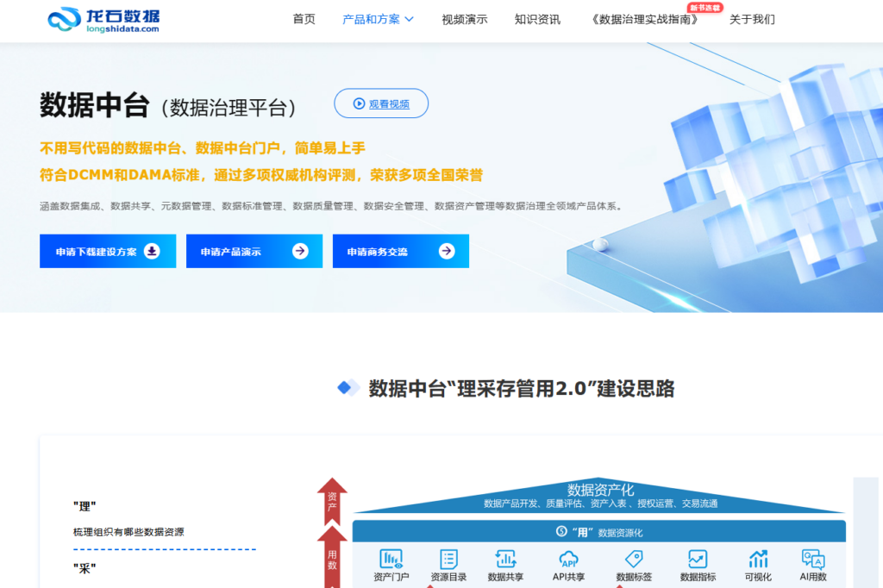This screenshot has width=883, height=588.
Task: Open the 首页 menu item
Action: (x=303, y=18)
